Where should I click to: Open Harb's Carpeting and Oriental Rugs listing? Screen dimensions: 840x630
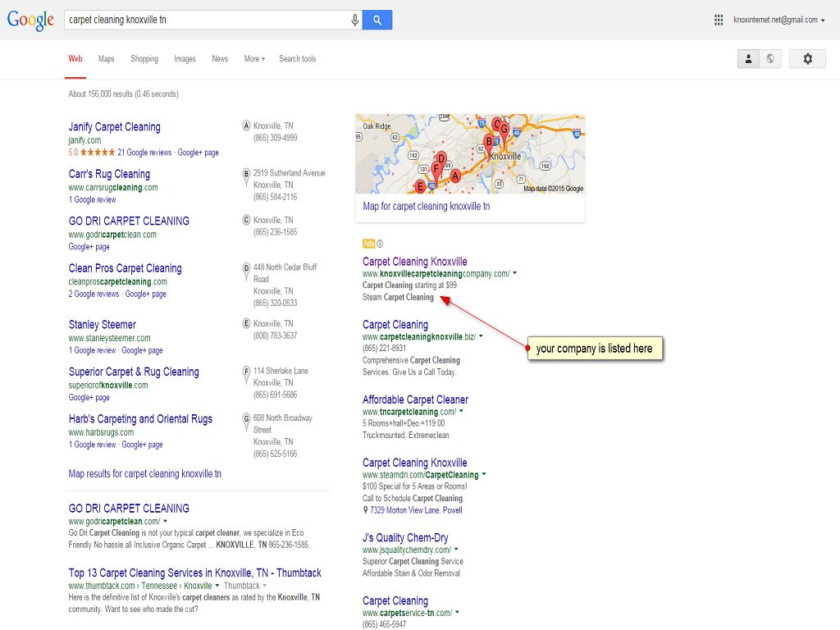140,419
